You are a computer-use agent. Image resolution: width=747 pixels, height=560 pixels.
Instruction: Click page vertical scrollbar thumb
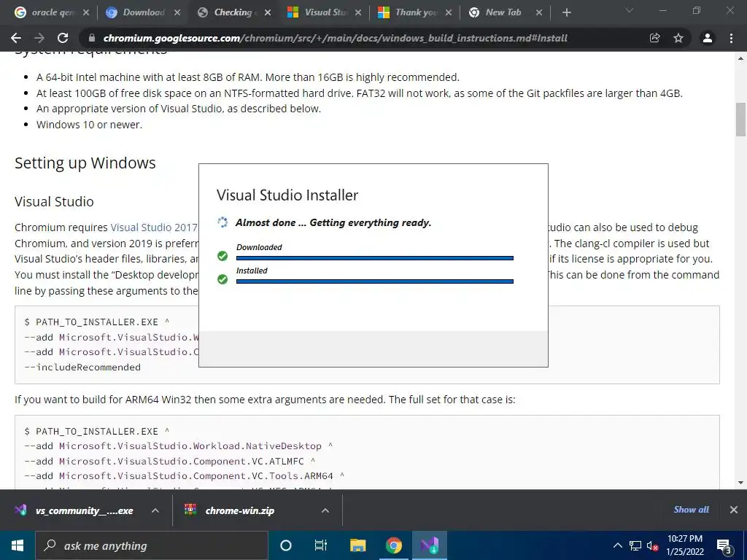[740, 119]
